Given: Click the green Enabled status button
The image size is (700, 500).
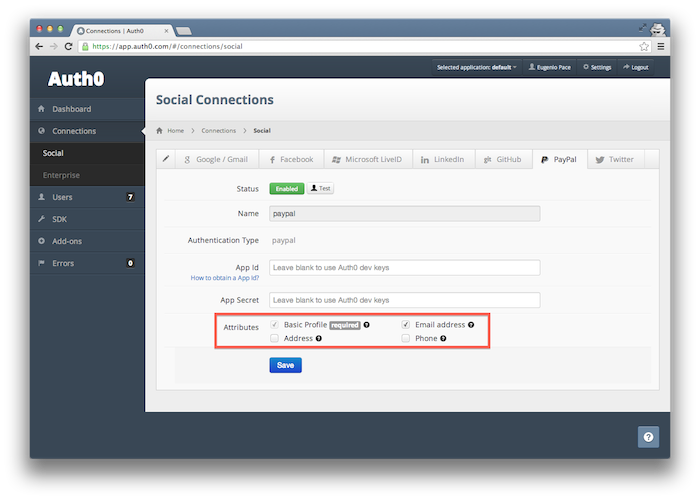Looking at the screenshot, I should click(x=287, y=189).
